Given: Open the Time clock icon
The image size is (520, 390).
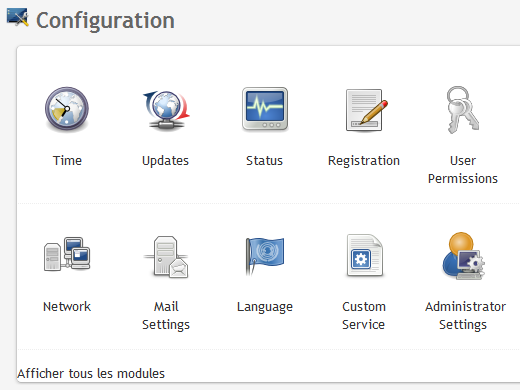Looking at the screenshot, I should pos(67,109).
